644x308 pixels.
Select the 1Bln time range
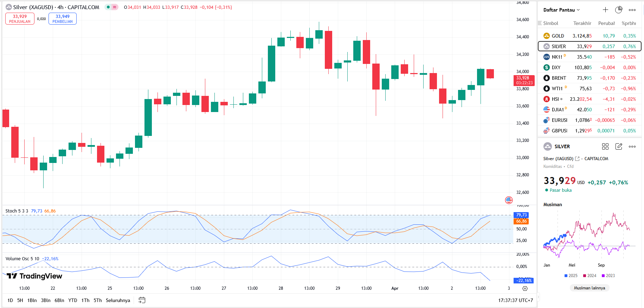pyautogui.click(x=32, y=300)
